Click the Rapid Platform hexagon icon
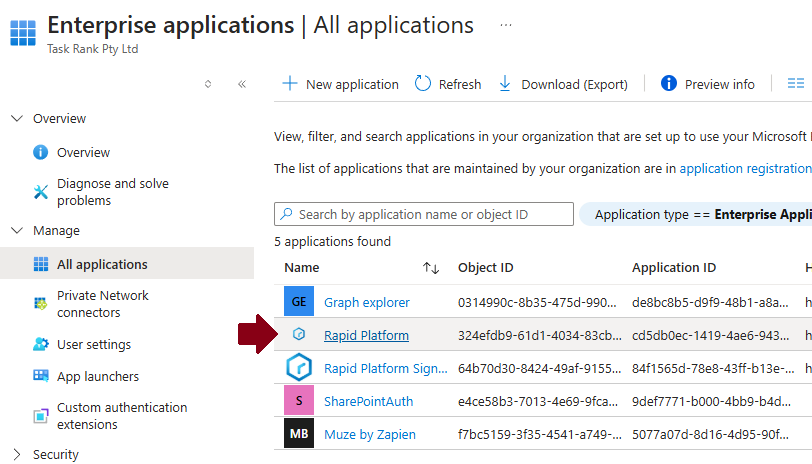The image size is (812, 464). click(299, 335)
